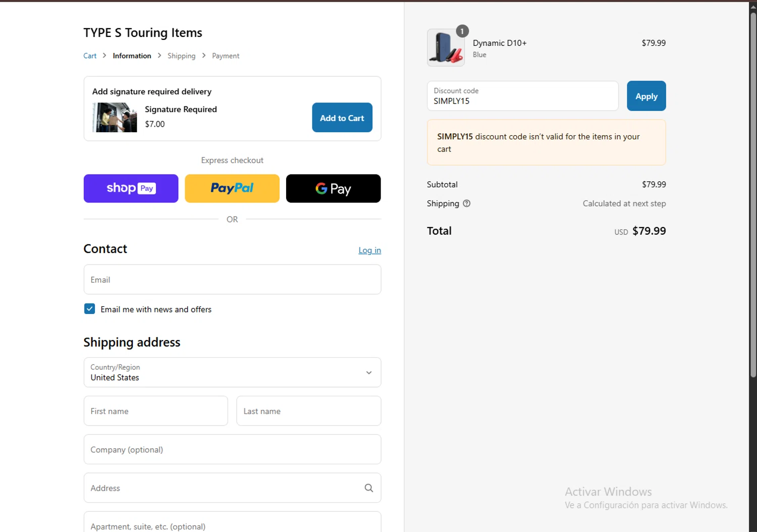Click the quantity badge on Dynamic D10+ thumbnail
Screen dimensions: 757x532
(462, 31)
